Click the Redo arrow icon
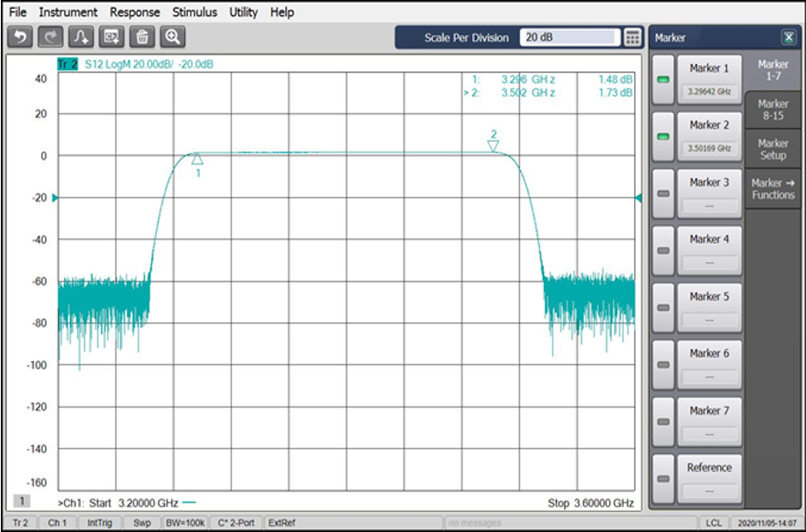The image size is (806, 532). 51,37
